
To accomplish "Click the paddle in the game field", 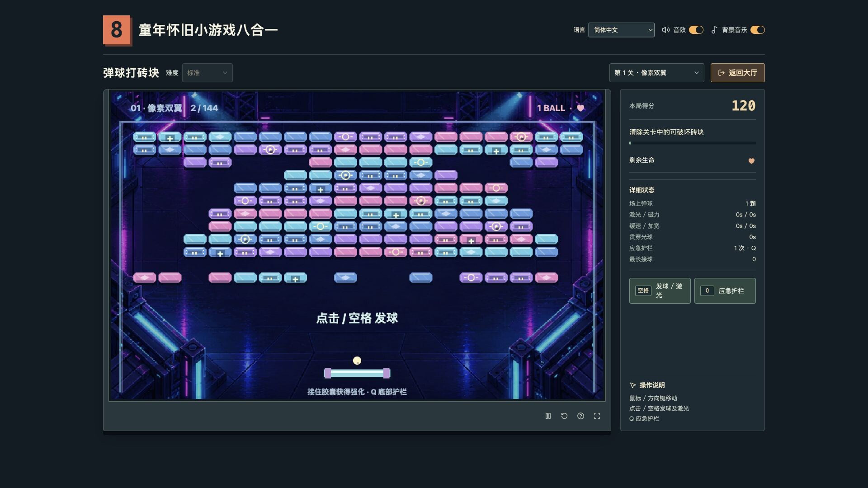I will point(357,373).
